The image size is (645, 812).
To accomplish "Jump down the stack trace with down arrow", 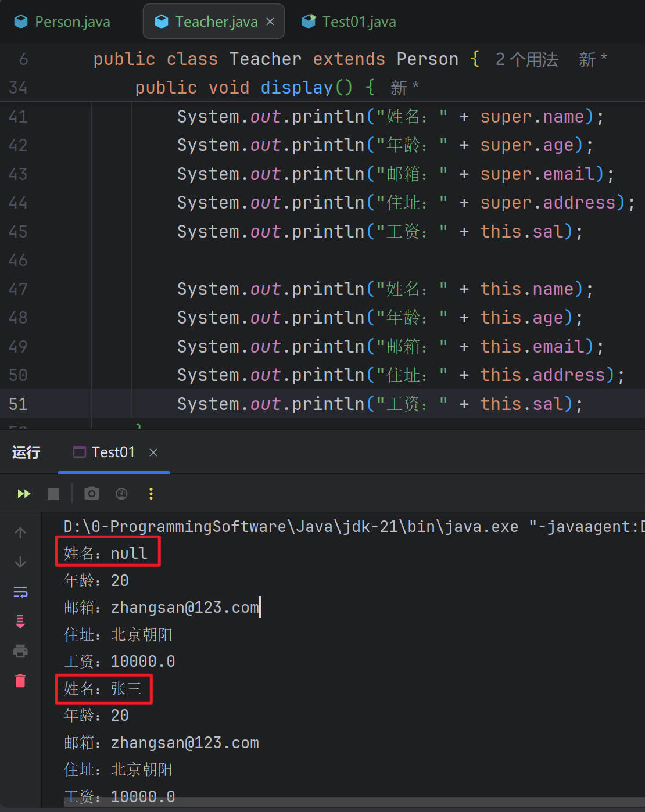I will 20,562.
